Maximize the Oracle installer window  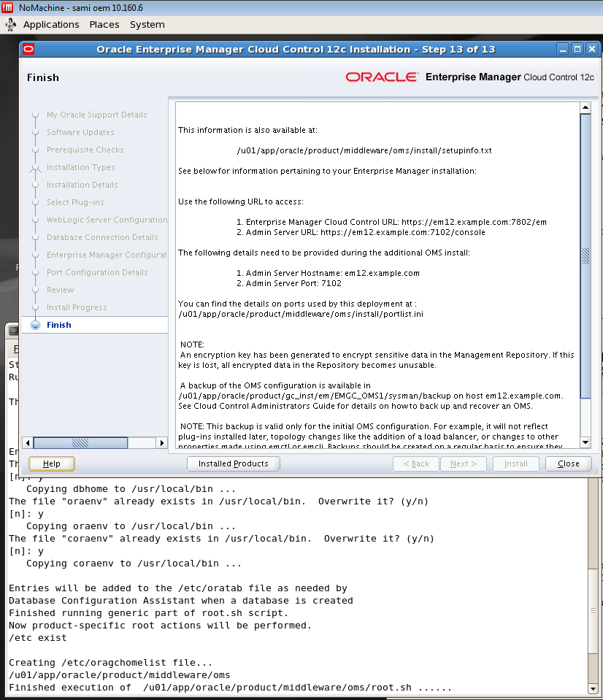(577, 49)
